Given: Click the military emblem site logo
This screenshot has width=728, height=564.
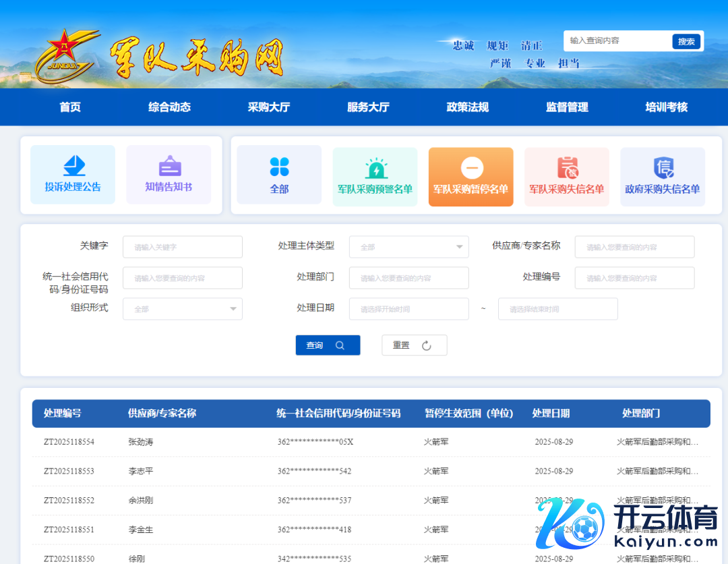Looking at the screenshot, I should click(x=65, y=56).
